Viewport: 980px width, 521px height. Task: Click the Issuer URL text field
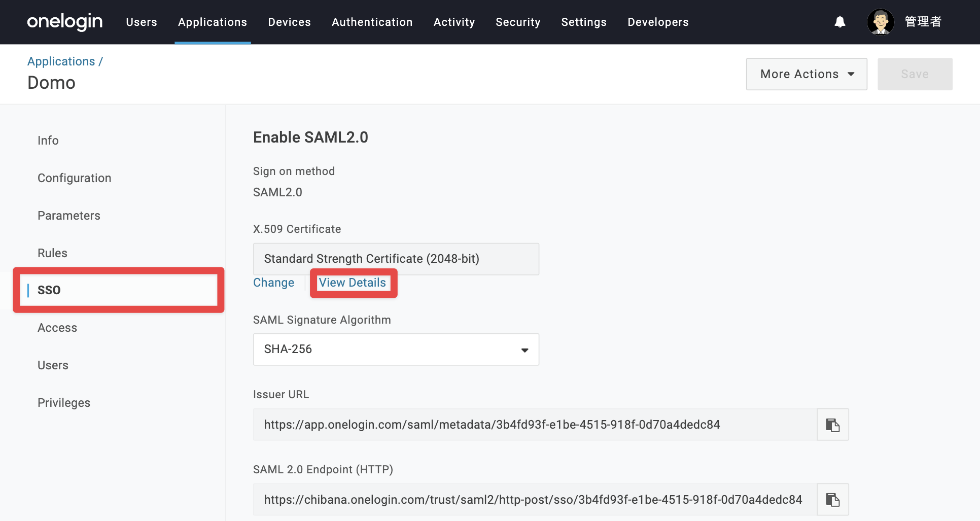coord(535,425)
